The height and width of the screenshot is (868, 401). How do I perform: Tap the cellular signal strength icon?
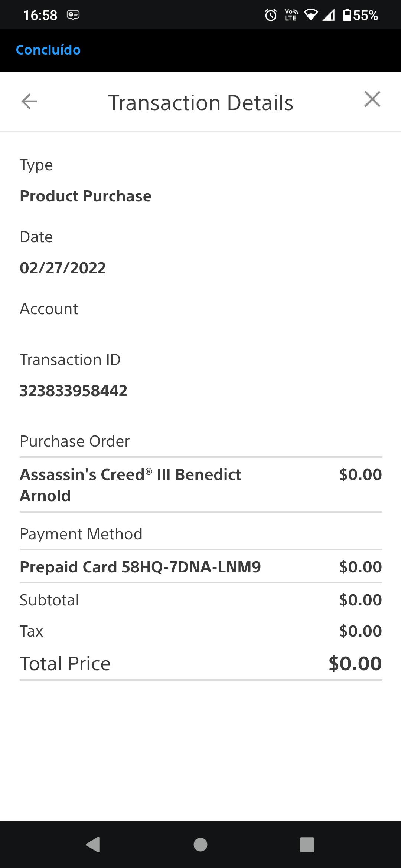pyautogui.click(x=329, y=15)
